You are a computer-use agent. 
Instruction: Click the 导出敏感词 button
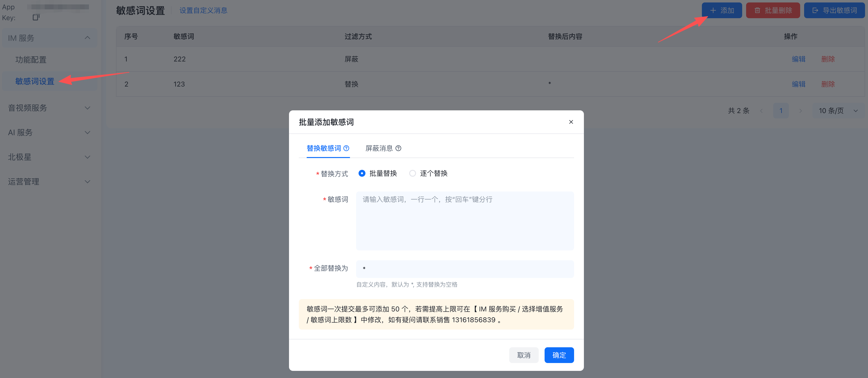tap(834, 10)
